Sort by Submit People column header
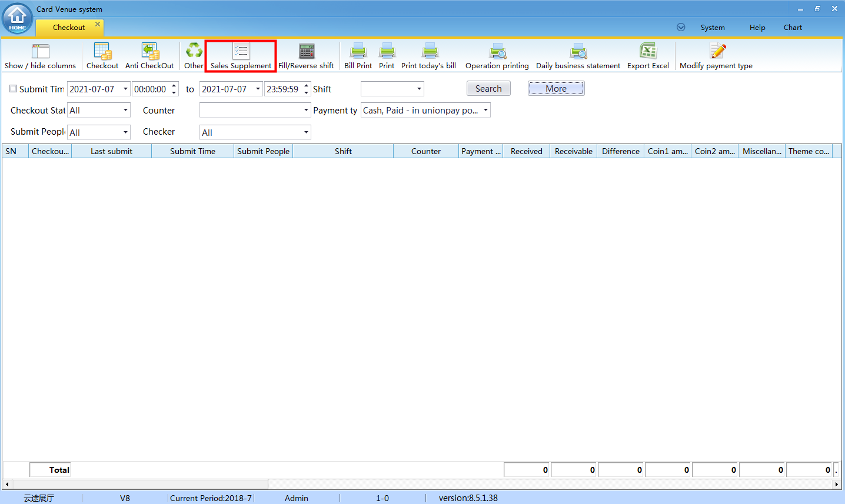845x504 pixels. click(263, 151)
